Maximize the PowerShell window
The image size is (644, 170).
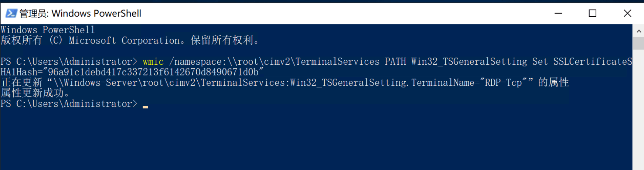pos(593,13)
